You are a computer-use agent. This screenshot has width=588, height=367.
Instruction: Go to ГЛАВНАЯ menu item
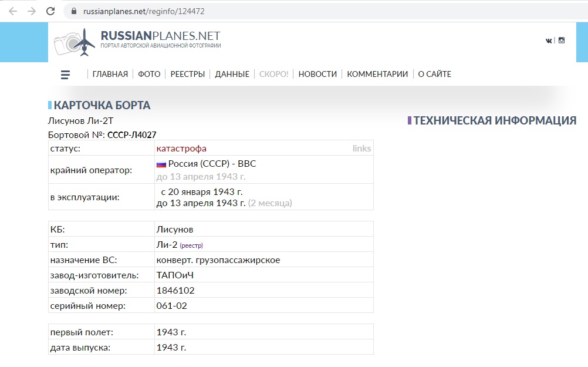(110, 75)
